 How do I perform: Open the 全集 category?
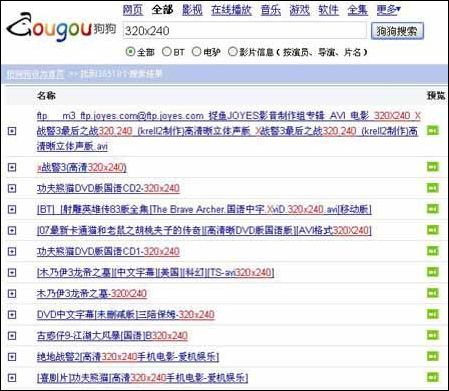[358, 10]
